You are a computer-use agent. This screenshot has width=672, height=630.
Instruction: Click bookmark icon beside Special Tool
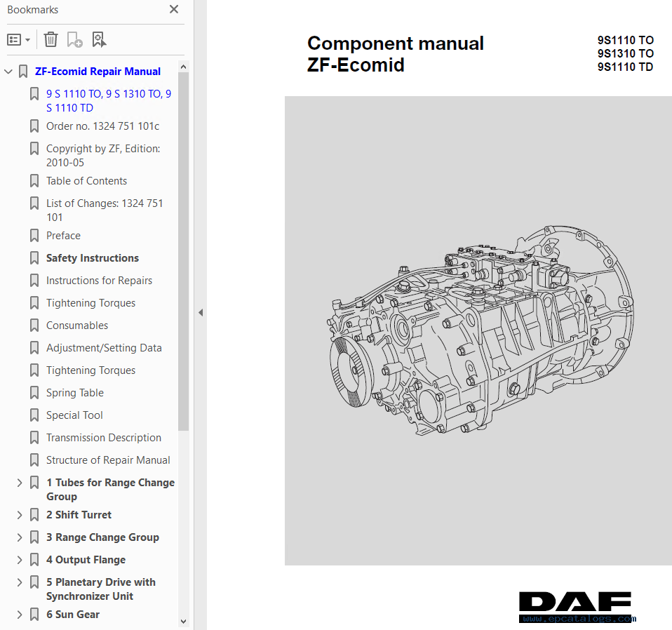pos(34,415)
